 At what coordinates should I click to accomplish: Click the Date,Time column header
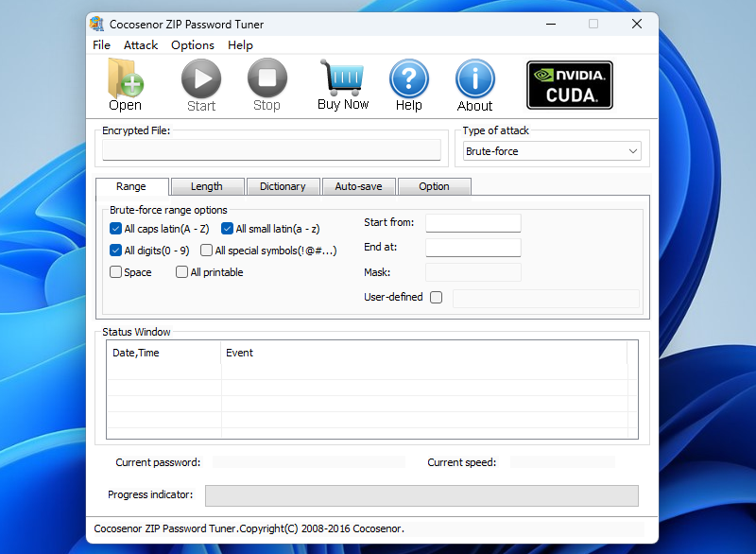click(163, 353)
